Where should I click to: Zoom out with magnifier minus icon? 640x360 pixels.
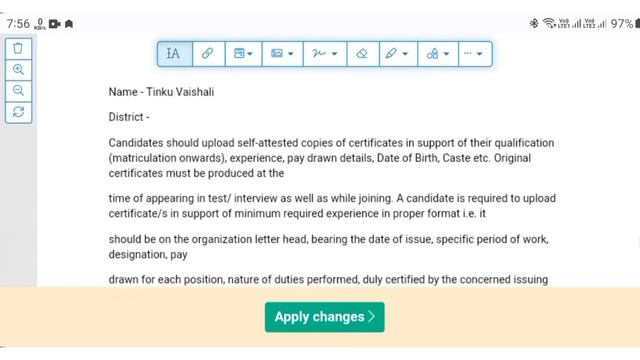(x=18, y=91)
